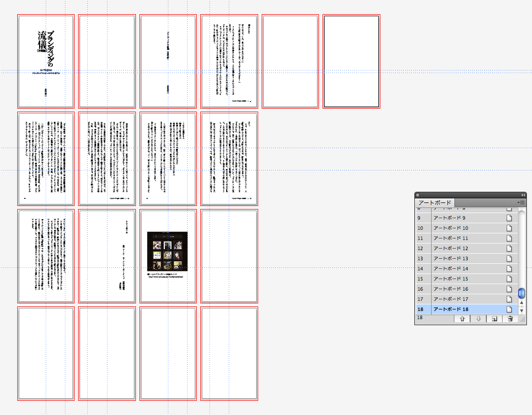The width and height of the screenshot is (532, 415).
Task: Open artboard options icon for アートボード 16
Action: tap(509, 289)
